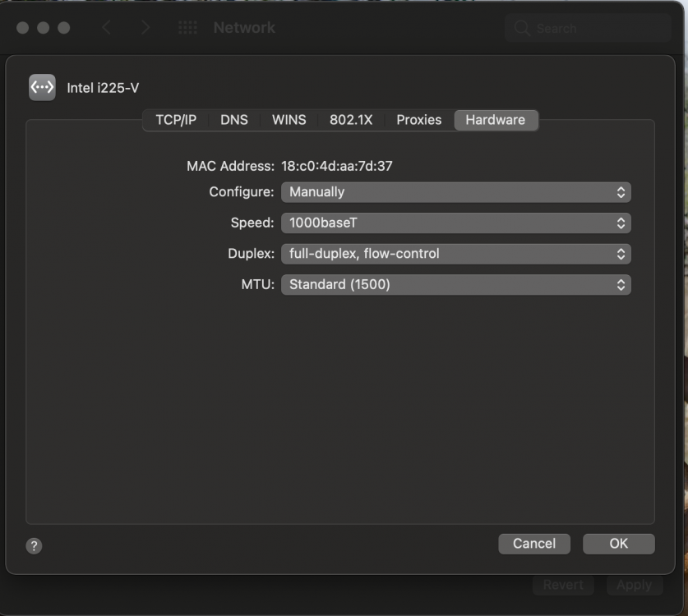688x616 pixels.
Task: Click the back arrow in the Network toolbar
Action: (106, 28)
